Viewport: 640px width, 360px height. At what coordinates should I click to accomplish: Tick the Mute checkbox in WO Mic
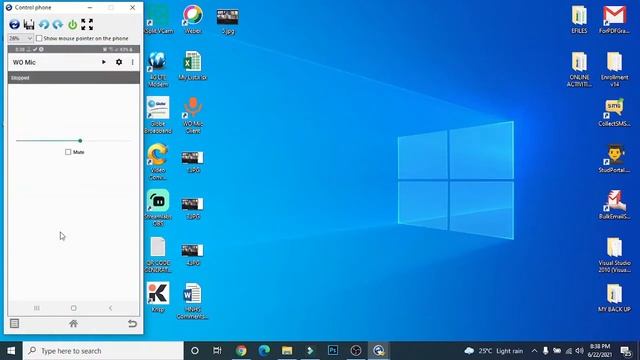coord(68,152)
